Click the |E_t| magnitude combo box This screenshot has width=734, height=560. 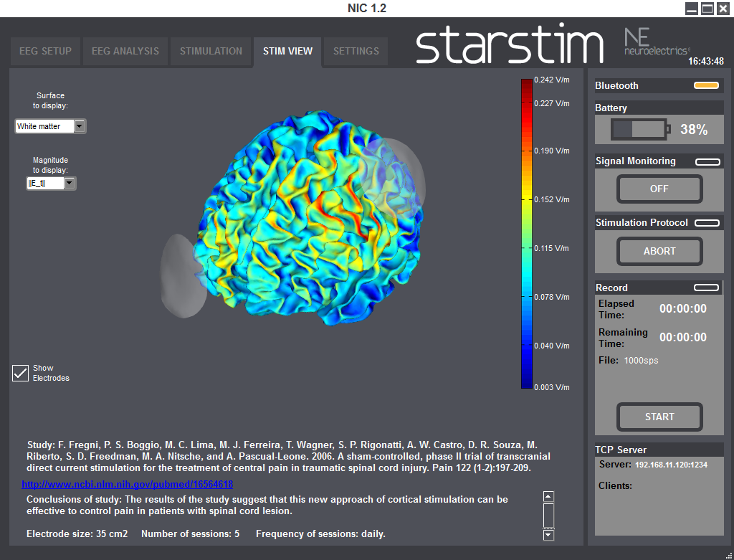[x=51, y=183]
